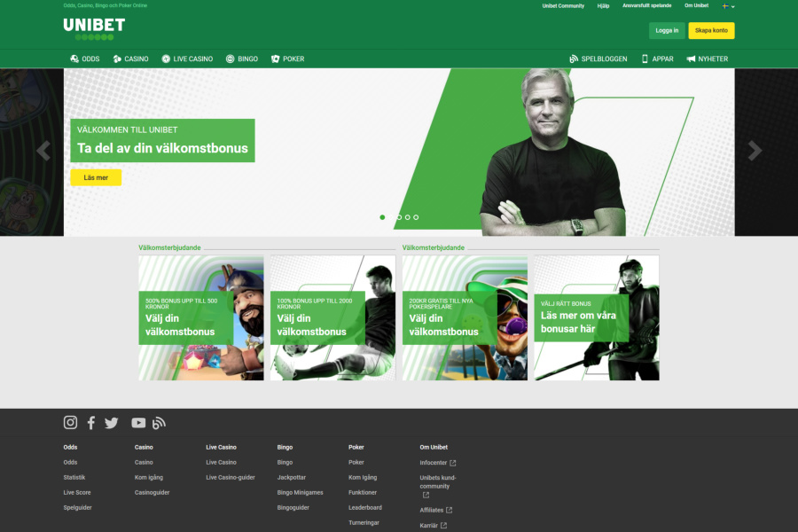Click Kom igång under Casino footer column

pyautogui.click(x=149, y=478)
